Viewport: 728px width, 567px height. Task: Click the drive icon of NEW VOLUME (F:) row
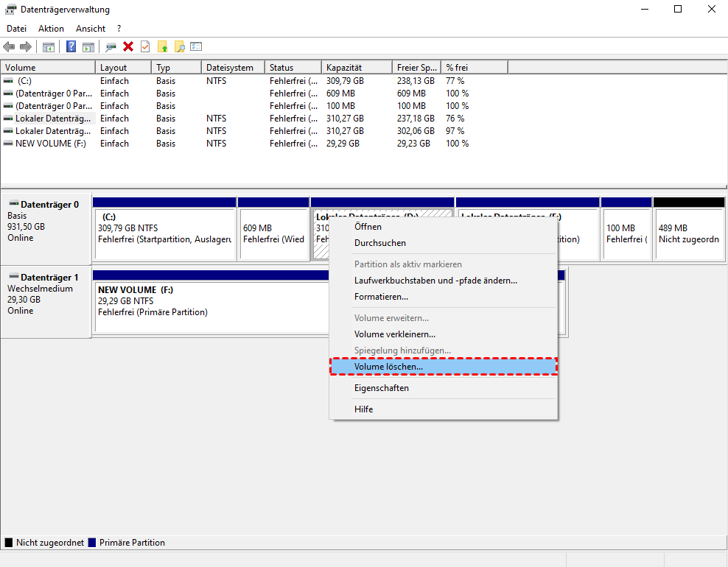point(8,144)
